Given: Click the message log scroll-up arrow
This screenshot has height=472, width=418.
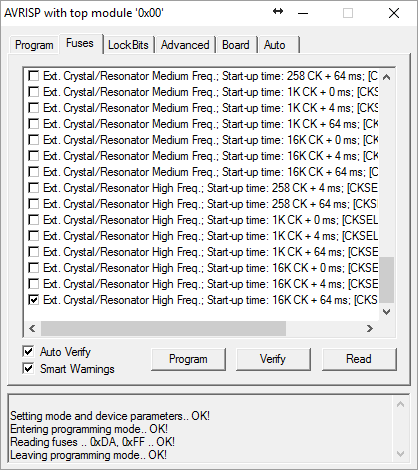Looking at the screenshot, I should click(x=400, y=404).
